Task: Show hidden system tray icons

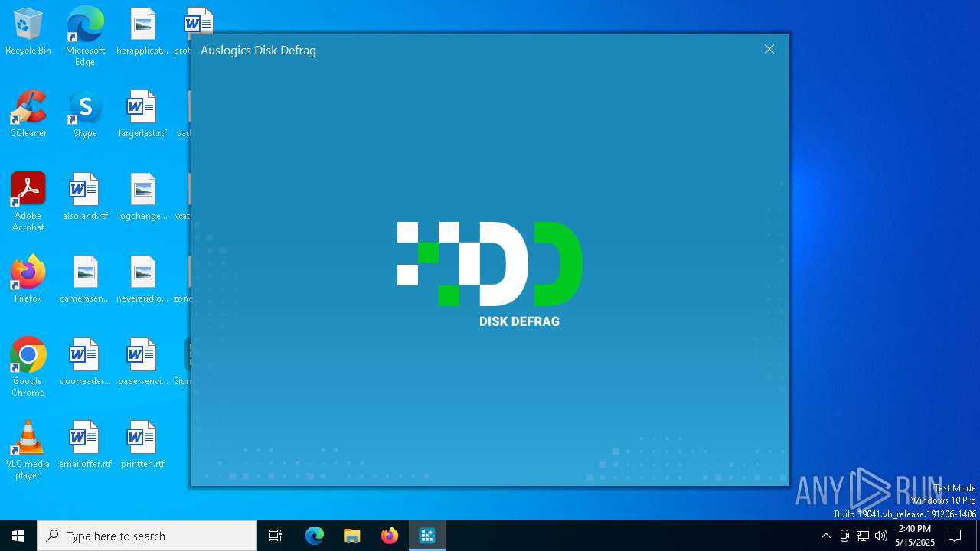Action: point(825,536)
